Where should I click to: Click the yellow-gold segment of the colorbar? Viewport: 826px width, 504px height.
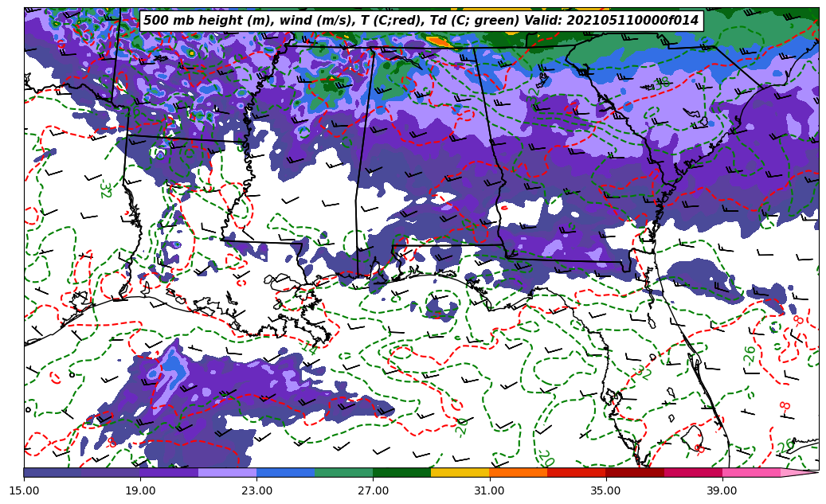(460, 472)
